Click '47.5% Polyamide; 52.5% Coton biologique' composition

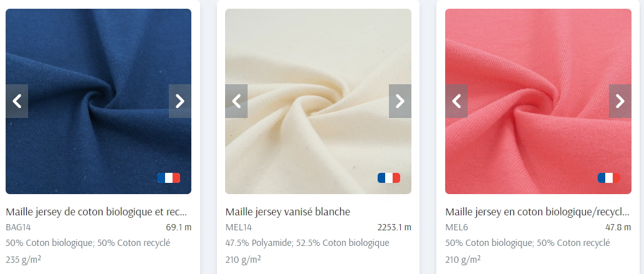[x=307, y=243]
